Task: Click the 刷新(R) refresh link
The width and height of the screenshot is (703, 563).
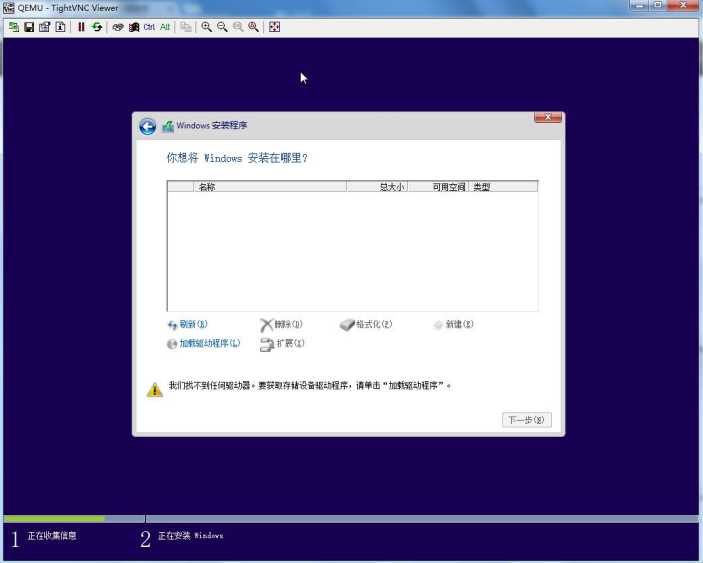Action: pyautogui.click(x=187, y=325)
